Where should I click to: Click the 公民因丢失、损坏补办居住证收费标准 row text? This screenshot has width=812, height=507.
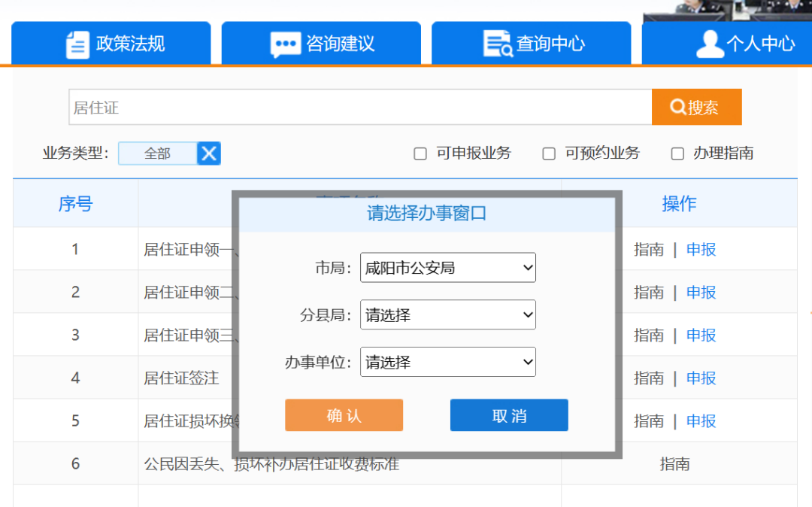click(271, 464)
